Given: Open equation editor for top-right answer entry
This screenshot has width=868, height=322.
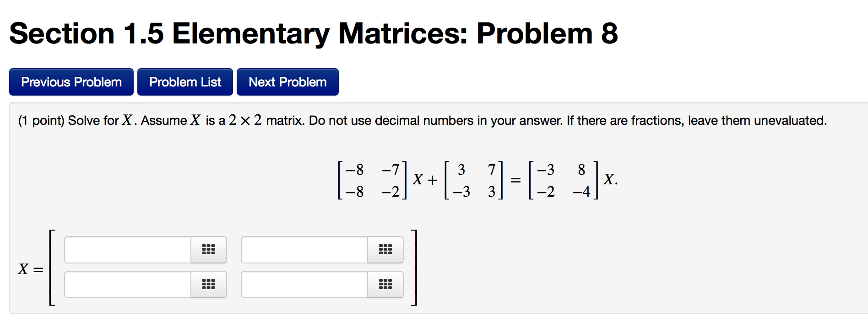Looking at the screenshot, I should tap(385, 250).
